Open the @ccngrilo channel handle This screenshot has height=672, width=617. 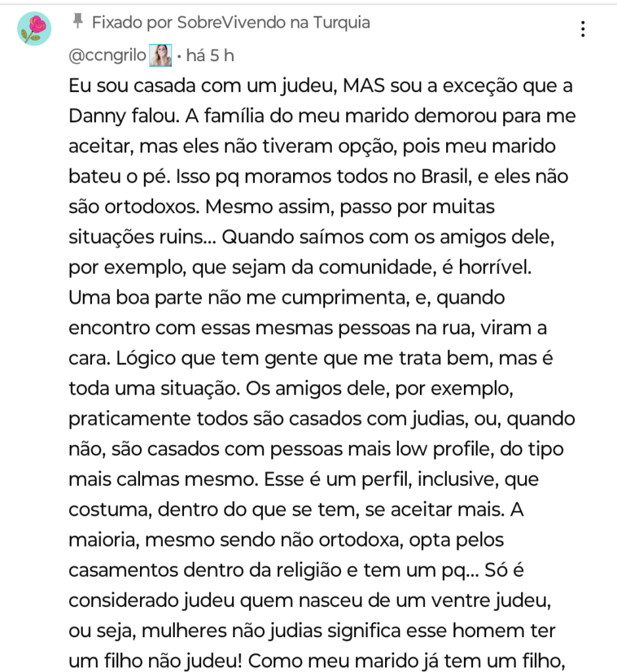tap(107, 56)
